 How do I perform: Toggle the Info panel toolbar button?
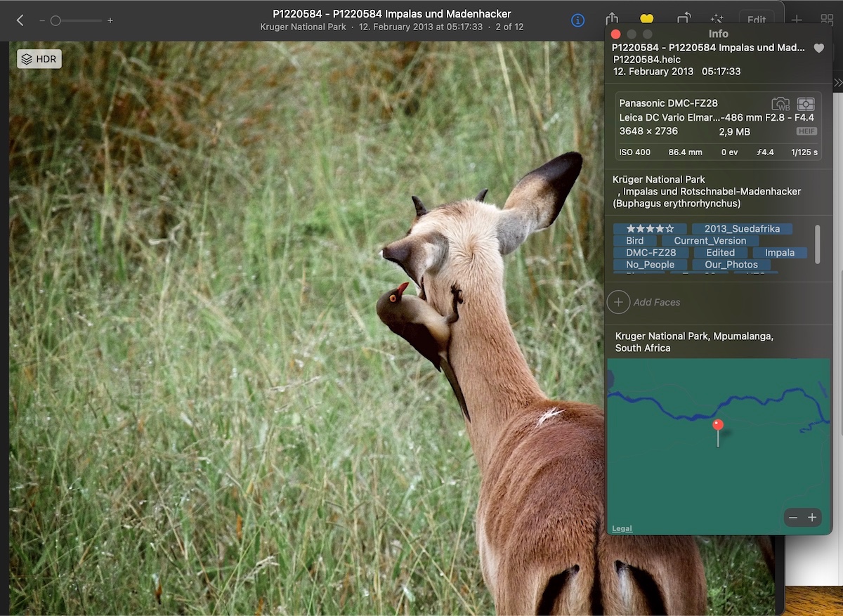click(577, 20)
